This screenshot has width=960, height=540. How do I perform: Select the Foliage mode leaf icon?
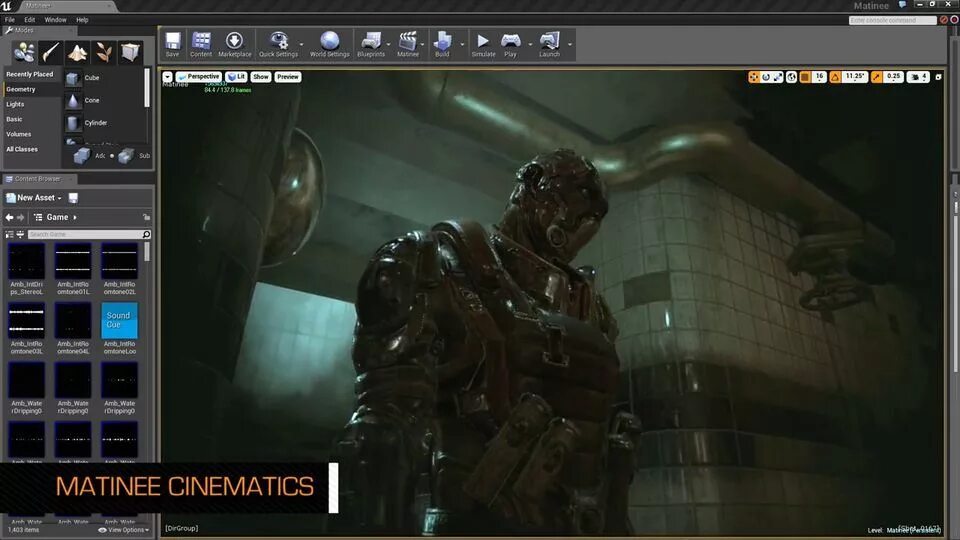point(103,53)
